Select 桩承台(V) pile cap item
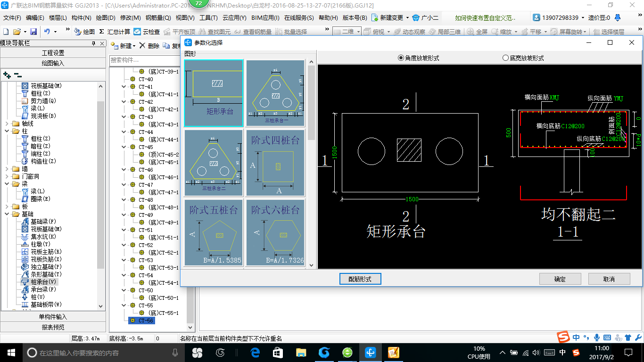 pos(39,282)
